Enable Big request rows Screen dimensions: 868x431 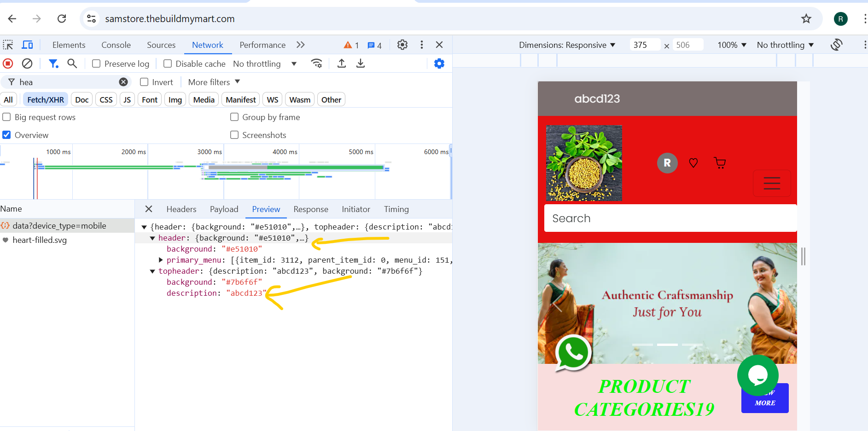(x=6, y=117)
